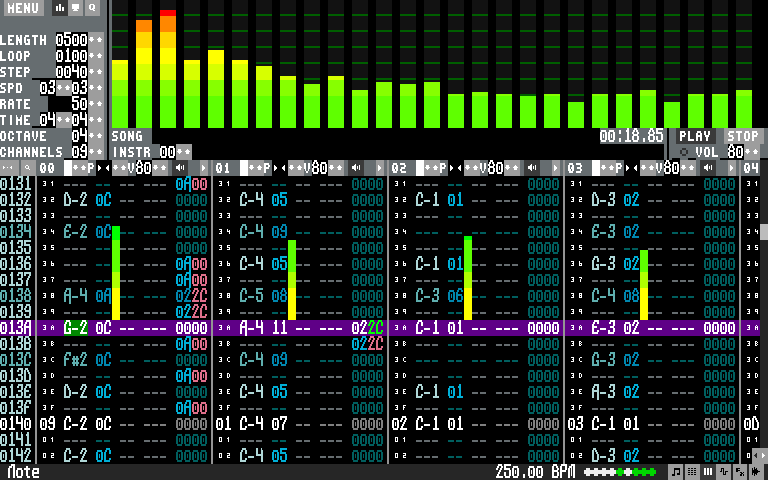
Task: Expand channel 02 with right arrow
Action: [x=555, y=168]
